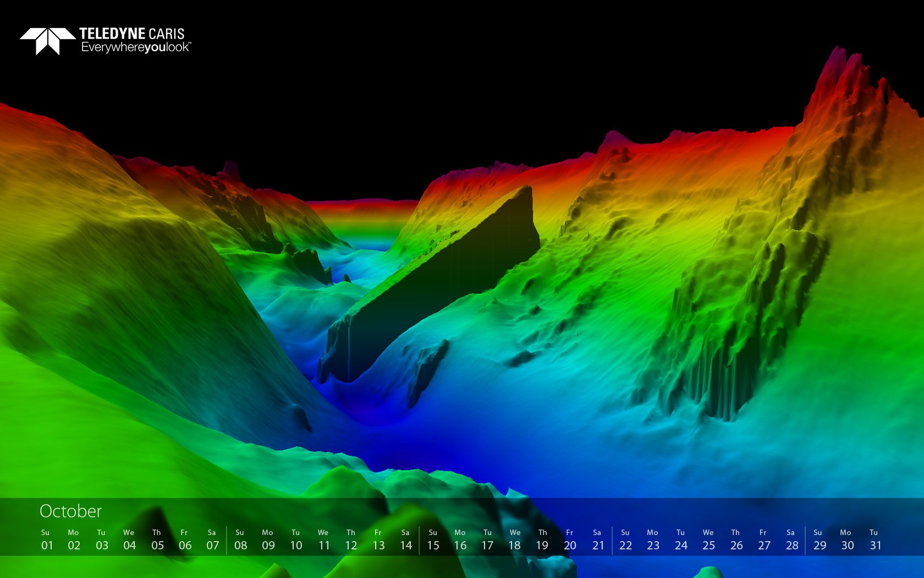Click the Teledyne logo emblem
Viewport: 924px width, 578px height.
48,41
